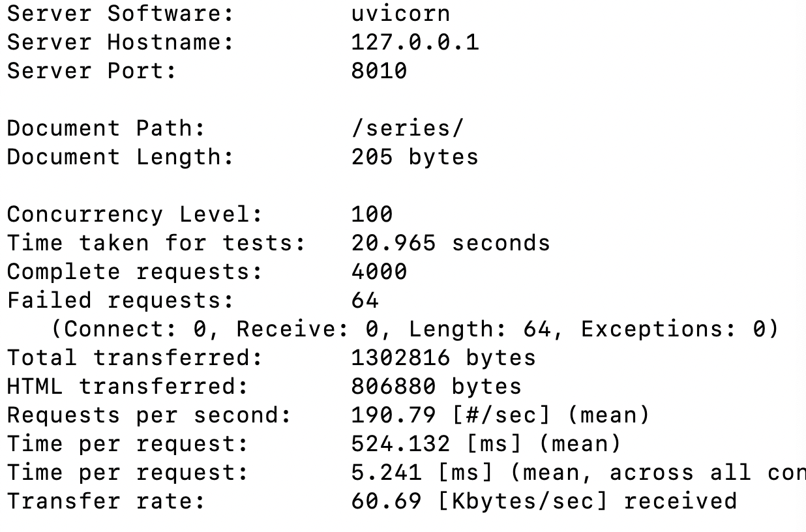Image resolution: width=806 pixels, height=532 pixels.
Task: Click the 'Length: 64' failure detail
Action: 479,329
